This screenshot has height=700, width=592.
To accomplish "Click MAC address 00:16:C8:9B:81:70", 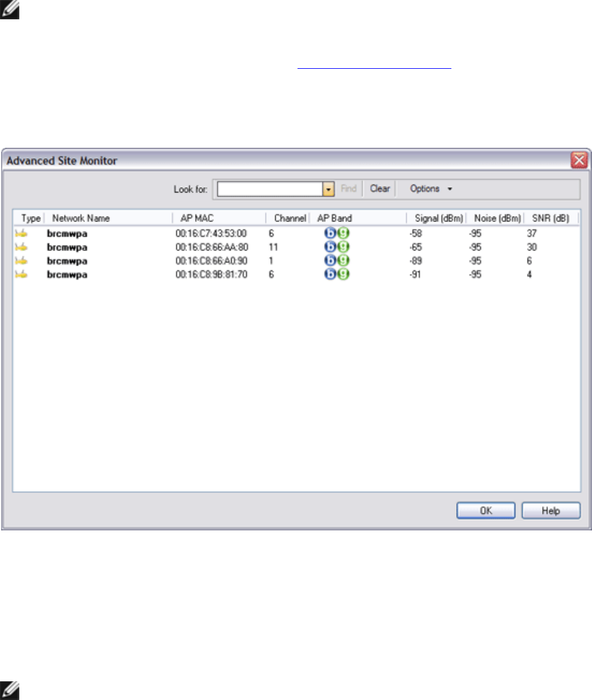I will (x=211, y=275).
